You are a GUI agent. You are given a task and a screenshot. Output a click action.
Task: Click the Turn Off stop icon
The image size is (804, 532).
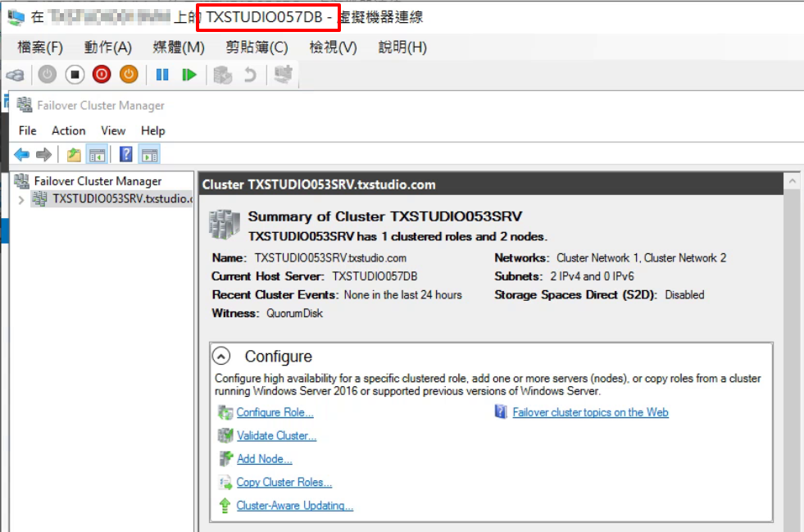pos(75,75)
